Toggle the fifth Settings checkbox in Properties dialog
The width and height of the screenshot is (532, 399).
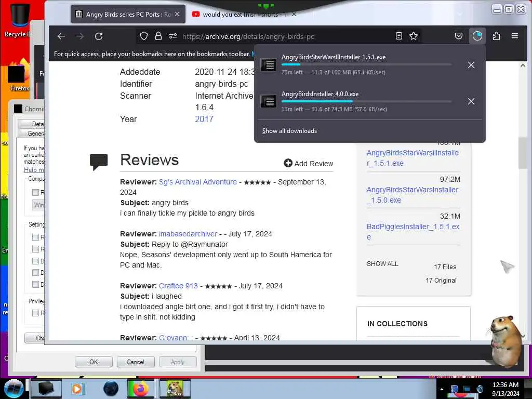tap(35, 284)
